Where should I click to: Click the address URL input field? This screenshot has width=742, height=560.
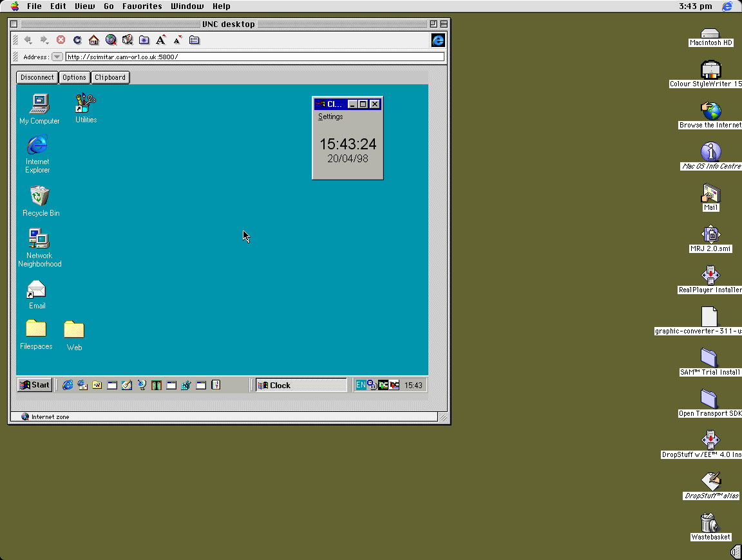pyautogui.click(x=254, y=57)
